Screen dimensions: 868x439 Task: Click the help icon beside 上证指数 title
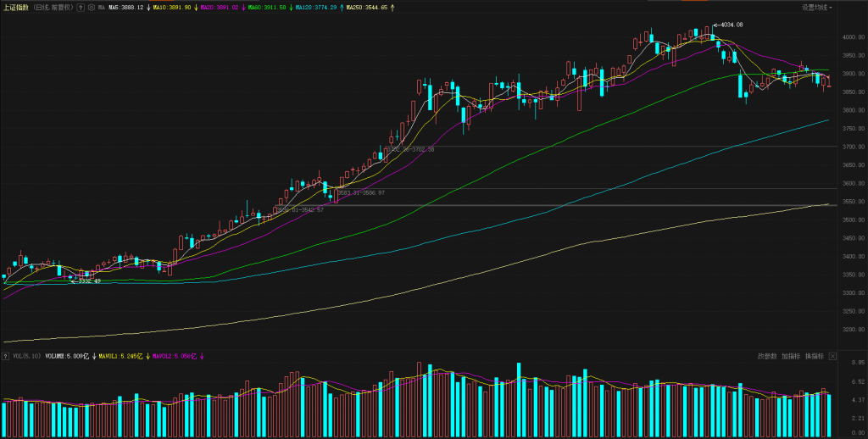[x=81, y=7]
